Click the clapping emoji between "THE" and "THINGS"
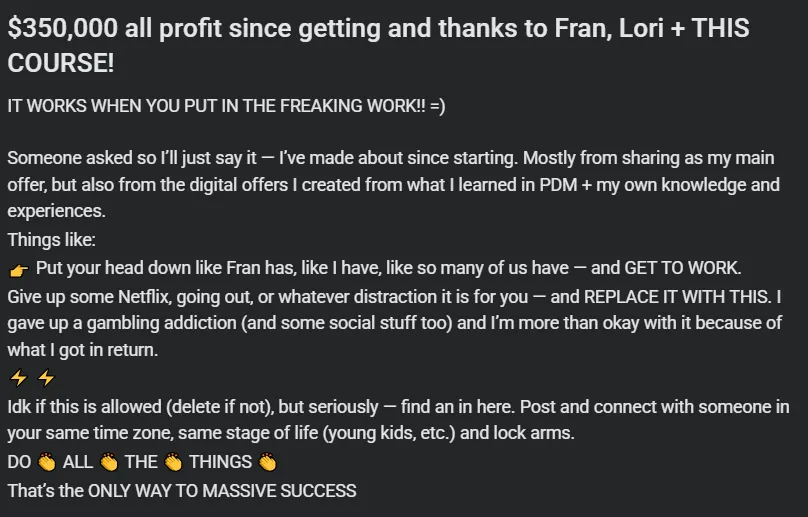The width and height of the screenshot is (808, 517). 173,463
